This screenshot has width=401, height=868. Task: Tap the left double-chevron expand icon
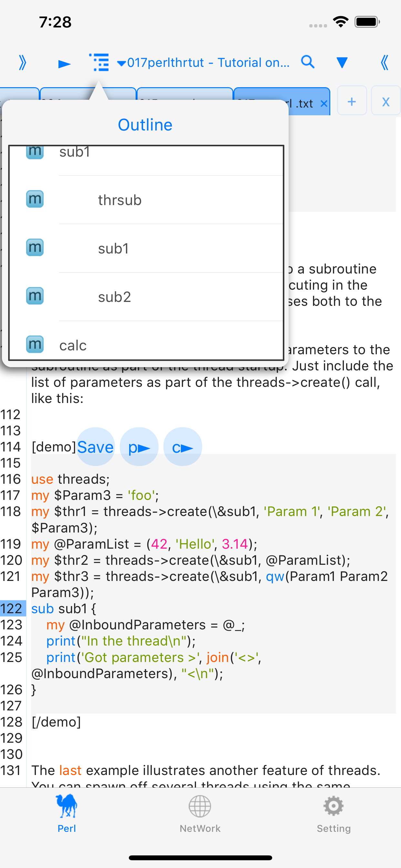click(22, 63)
